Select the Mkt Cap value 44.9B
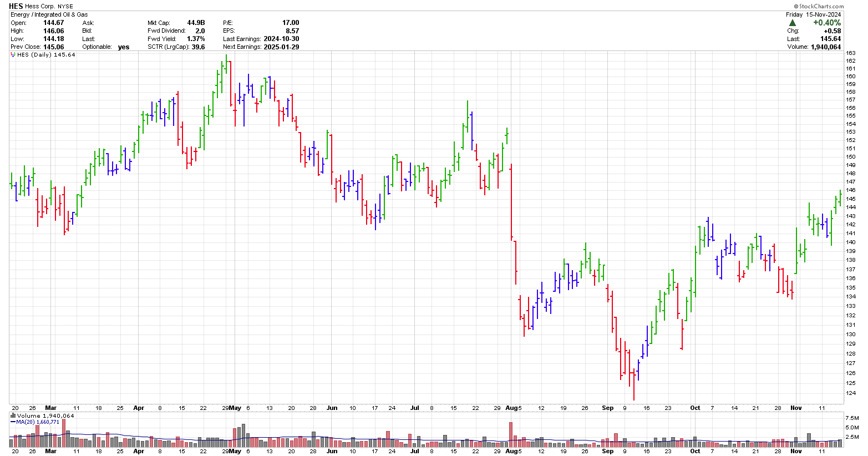 (x=196, y=23)
